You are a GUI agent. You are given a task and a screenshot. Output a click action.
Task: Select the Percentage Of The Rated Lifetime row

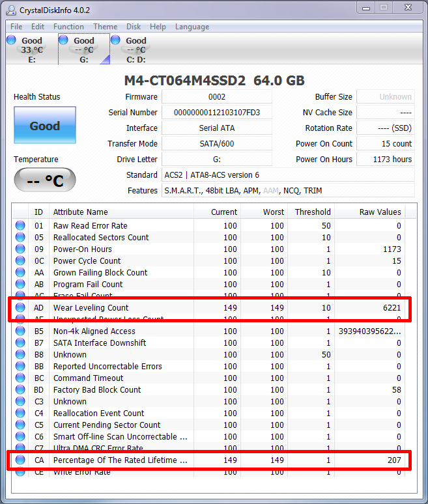tap(209, 460)
